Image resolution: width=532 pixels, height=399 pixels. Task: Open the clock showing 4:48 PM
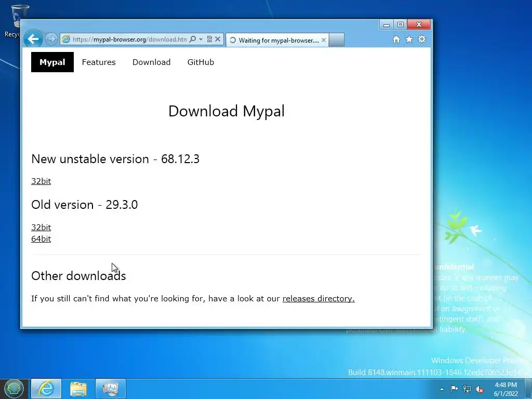pos(506,389)
